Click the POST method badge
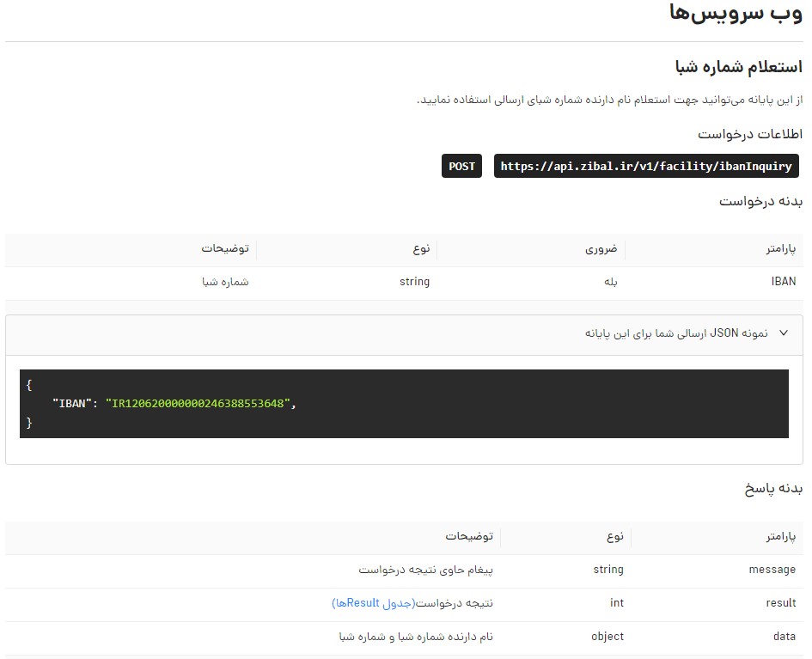812x659 pixels. tap(461, 167)
